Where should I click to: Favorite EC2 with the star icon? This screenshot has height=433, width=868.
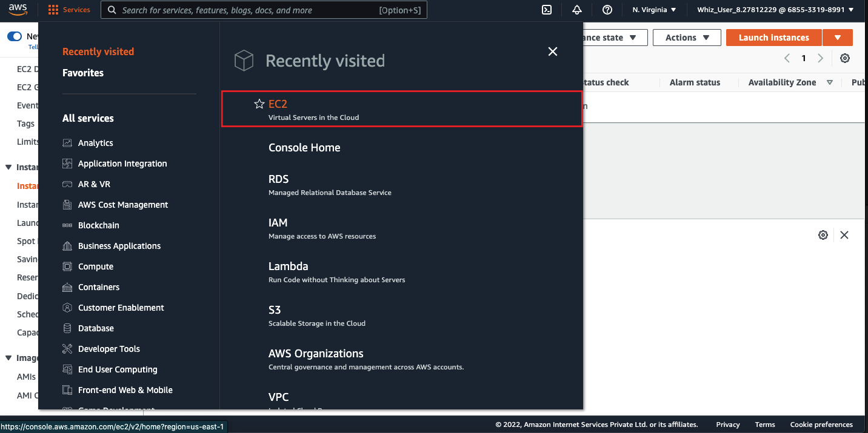click(259, 104)
